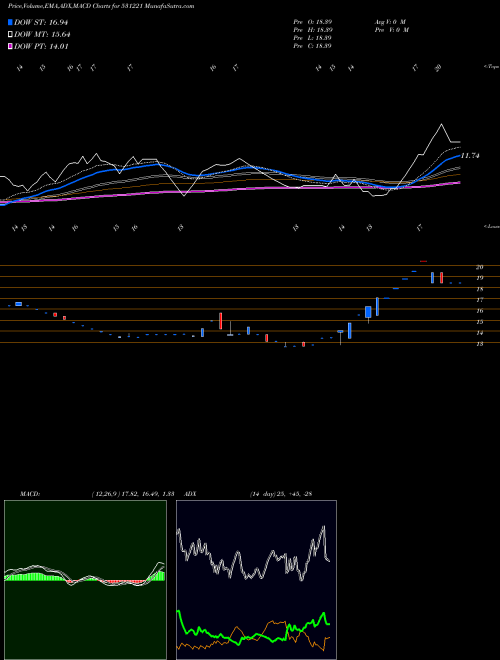Screen dimensions: 500x660
Task: Click the ADX '(14 day) 25, +45, -28' values
Action: (281, 494)
